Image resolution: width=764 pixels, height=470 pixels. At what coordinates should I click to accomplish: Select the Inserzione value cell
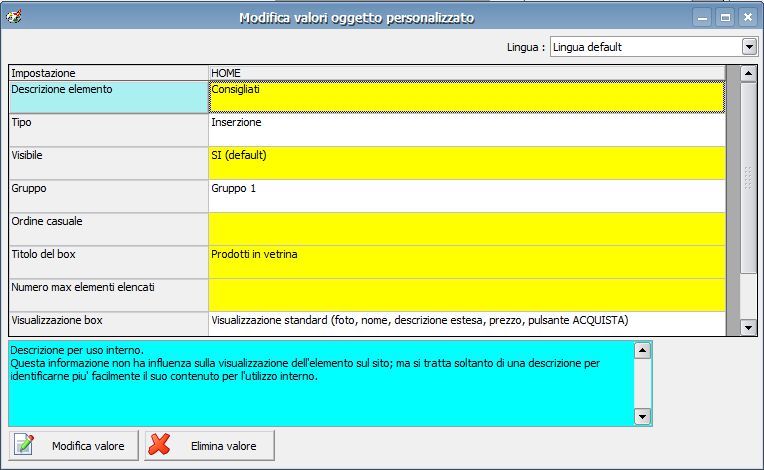click(467, 131)
